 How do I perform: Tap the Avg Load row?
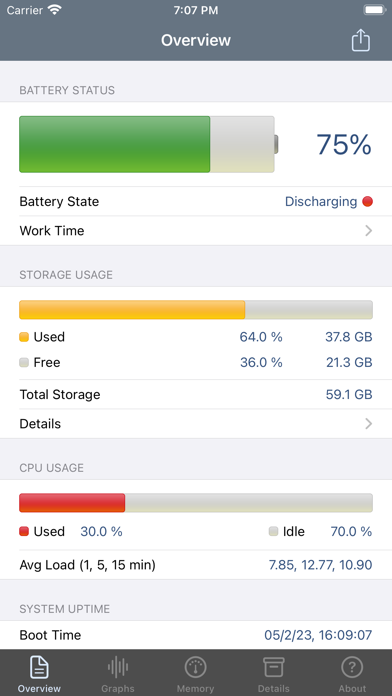pos(196,565)
